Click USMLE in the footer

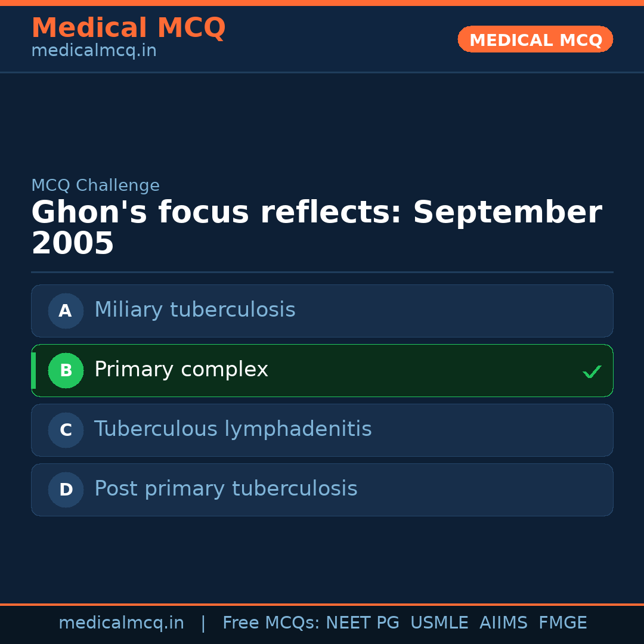[439, 623]
